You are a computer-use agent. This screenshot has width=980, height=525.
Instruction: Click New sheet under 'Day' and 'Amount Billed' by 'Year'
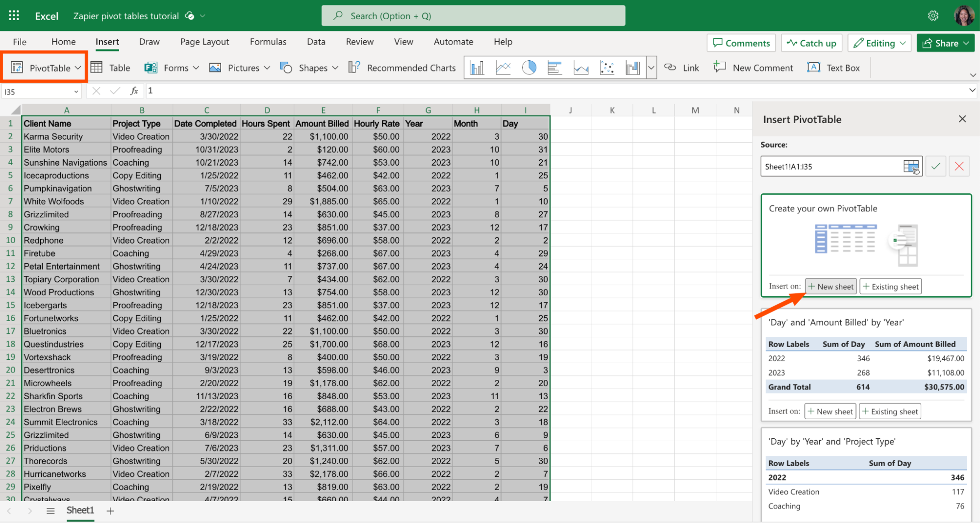click(830, 411)
